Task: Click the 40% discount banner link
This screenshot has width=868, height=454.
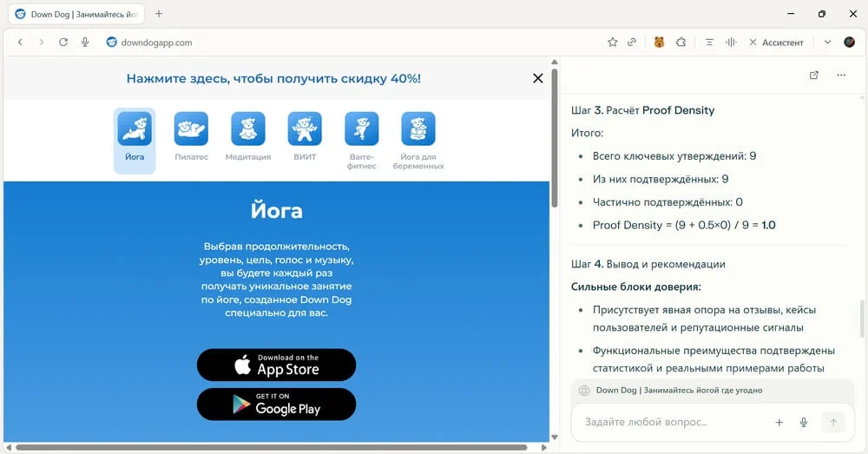Action: coord(273,79)
